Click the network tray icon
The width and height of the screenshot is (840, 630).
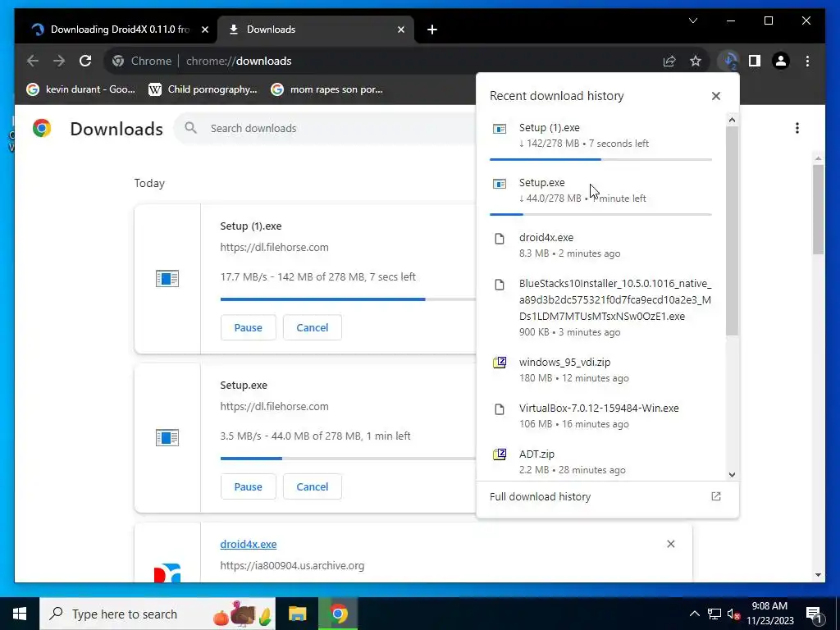[714, 614]
